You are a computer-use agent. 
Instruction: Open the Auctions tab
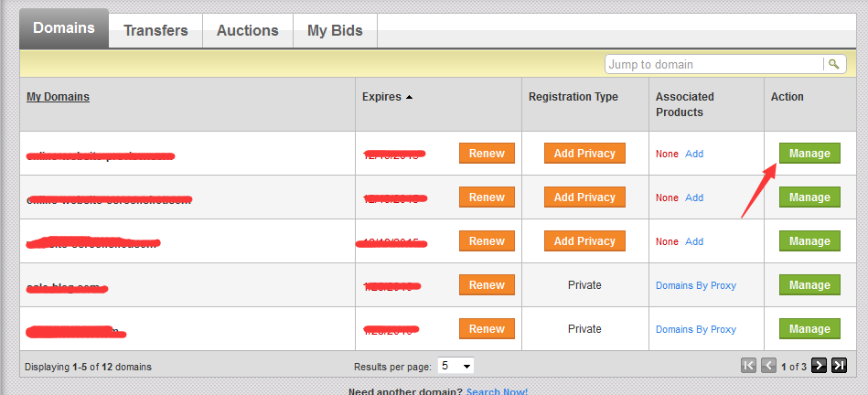coord(248,30)
